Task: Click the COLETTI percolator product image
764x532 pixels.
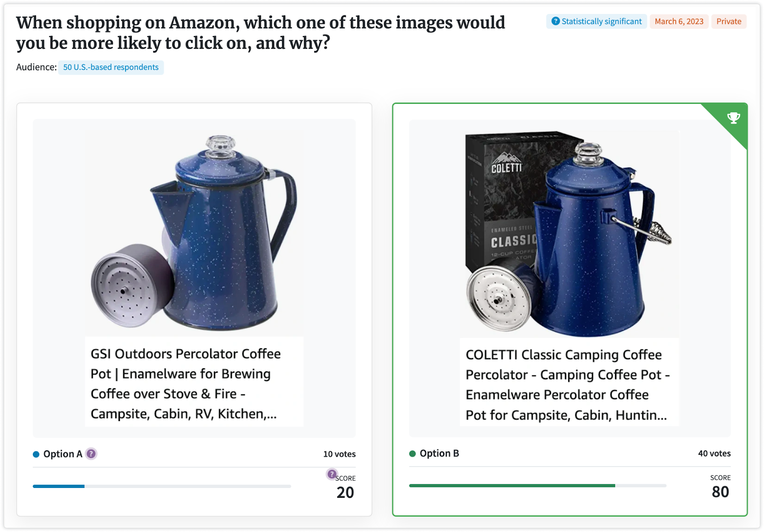Action: coord(569,233)
